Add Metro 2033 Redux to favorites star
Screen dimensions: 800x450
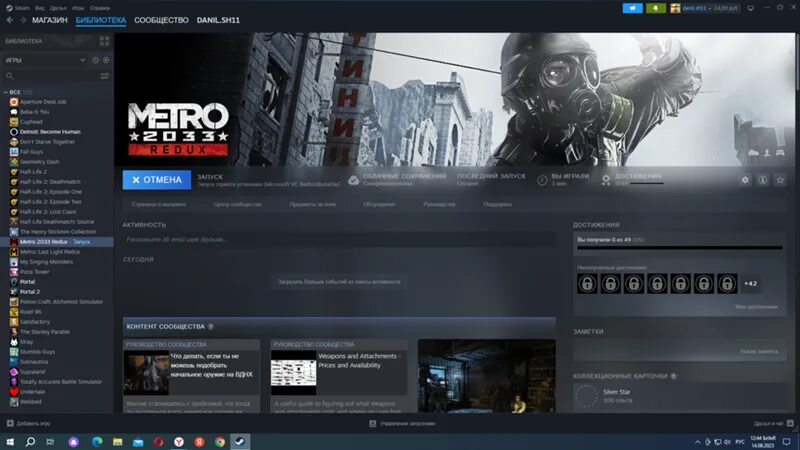(x=780, y=180)
